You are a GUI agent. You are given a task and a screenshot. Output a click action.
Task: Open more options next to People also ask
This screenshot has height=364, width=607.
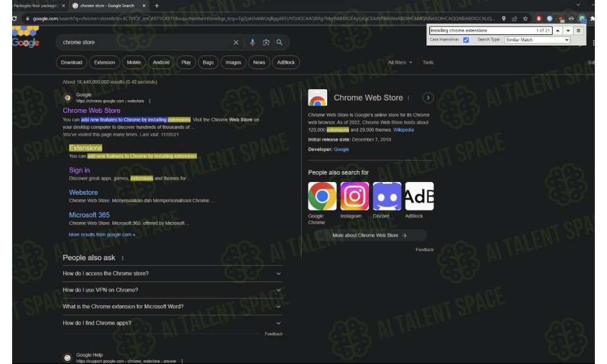[x=123, y=258]
